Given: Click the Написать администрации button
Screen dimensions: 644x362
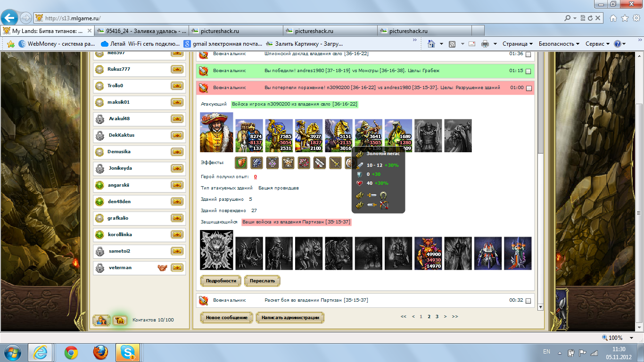Looking at the screenshot, I should (x=290, y=318).
